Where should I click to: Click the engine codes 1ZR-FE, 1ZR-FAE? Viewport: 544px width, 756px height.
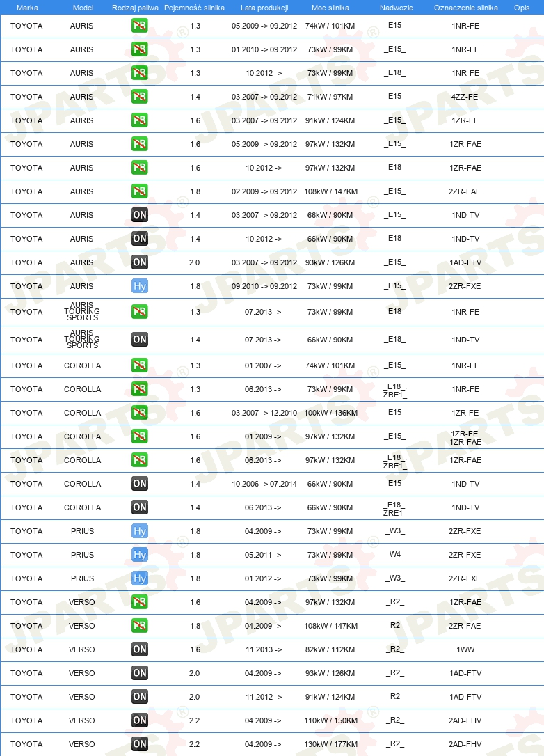click(465, 438)
